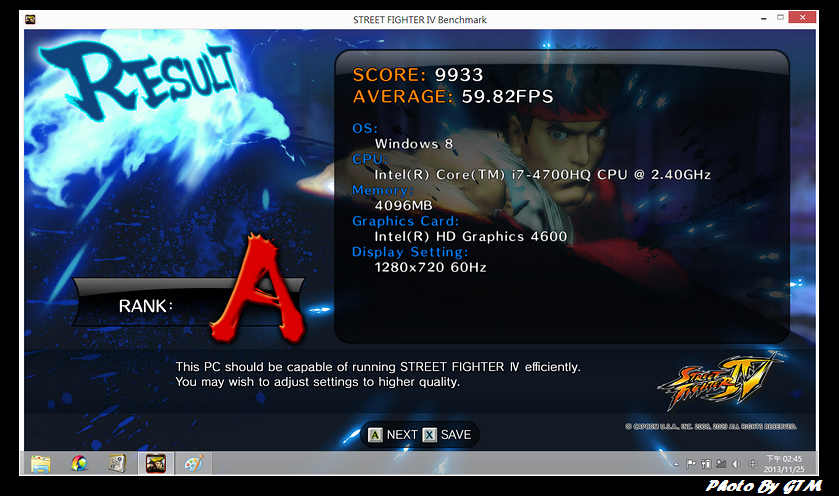The height and width of the screenshot is (496, 839).
Task: Click the Street Fighter IV logo
Action: tap(719, 381)
